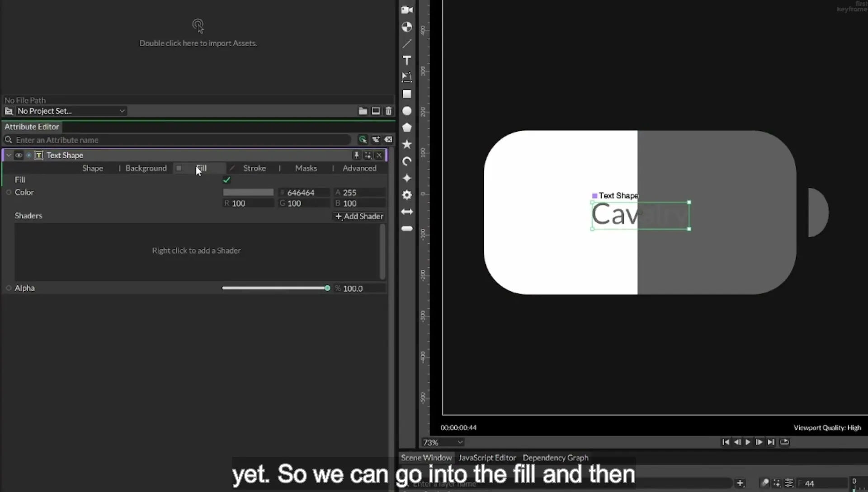Go to the first frame
Image resolution: width=868 pixels, height=492 pixels.
pyautogui.click(x=726, y=442)
